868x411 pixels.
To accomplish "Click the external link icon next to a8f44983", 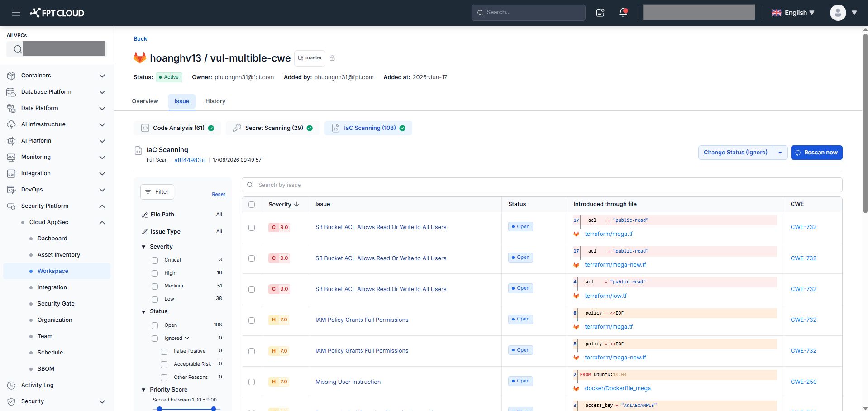I will tap(204, 160).
